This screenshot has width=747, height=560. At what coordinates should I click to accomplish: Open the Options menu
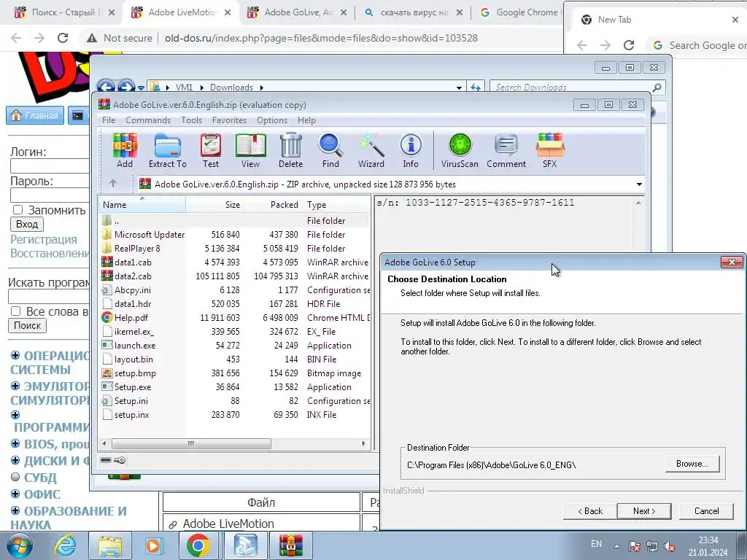pos(272,120)
